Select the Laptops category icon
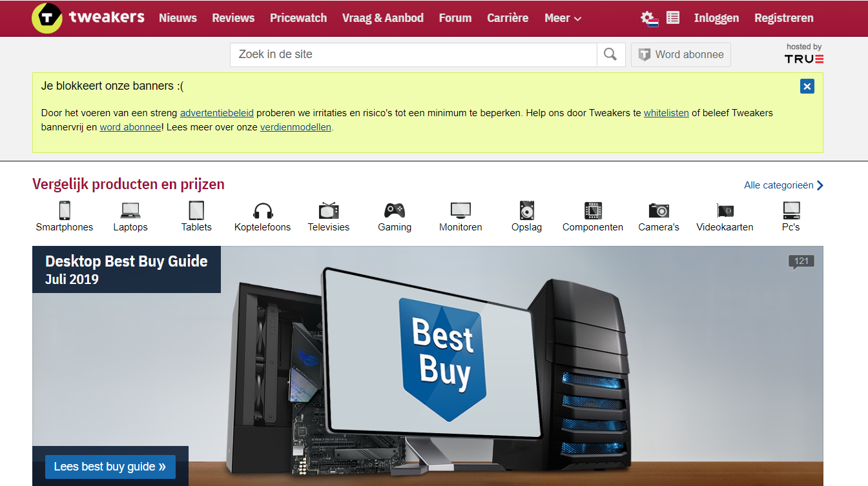Image resolution: width=868 pixels, height=486 pixels. [130, 210]
